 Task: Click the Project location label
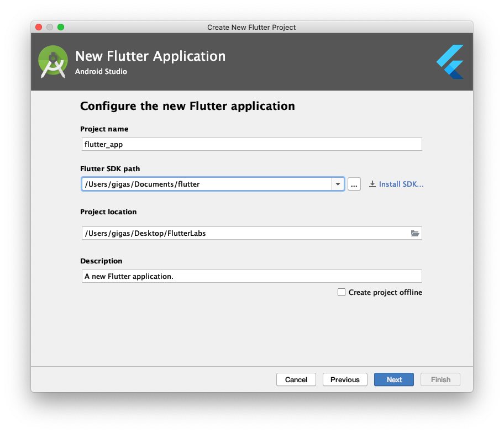coord(108,212)
